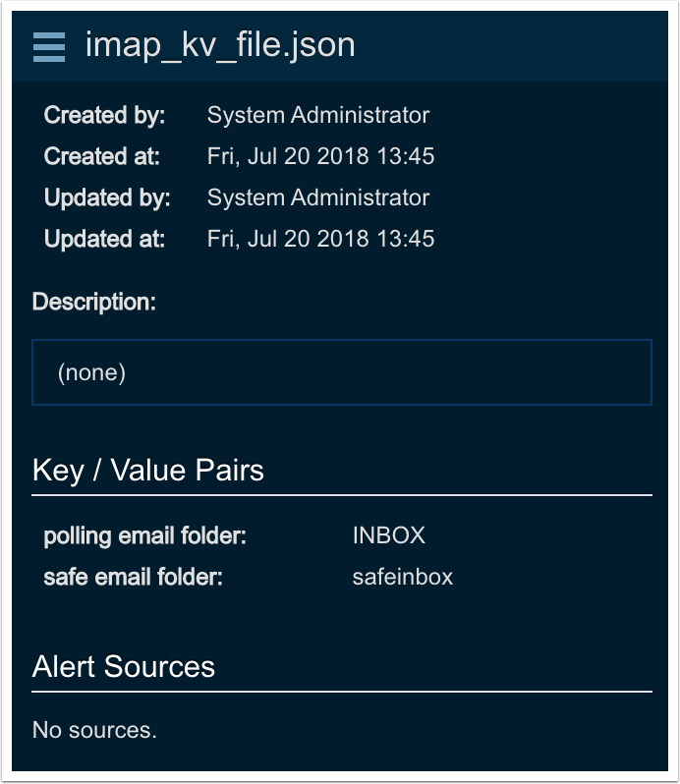This screenshot has width=680, height=784.
Task: Click the date value beside Updated at
Action: click(320, 239)
